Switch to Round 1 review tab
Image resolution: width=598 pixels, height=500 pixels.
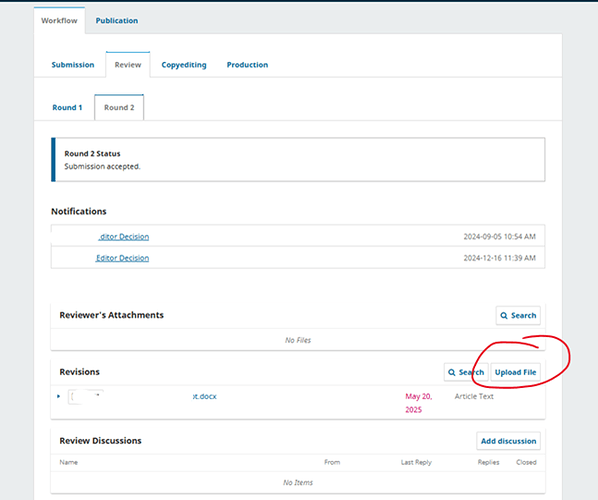pos(67,108)
